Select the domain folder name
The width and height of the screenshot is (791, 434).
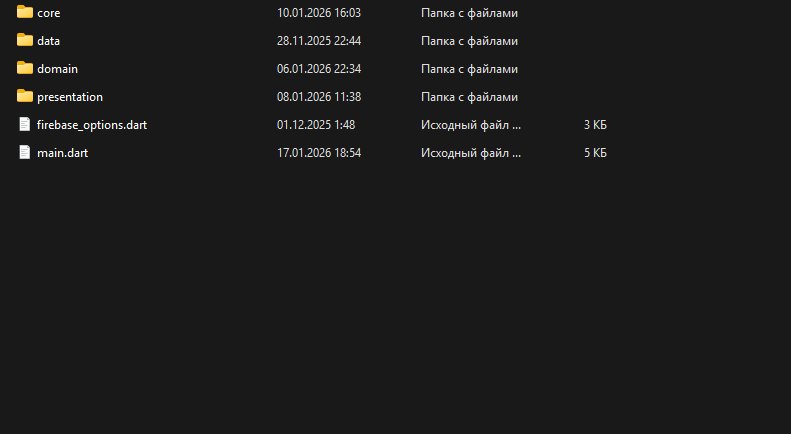tap(58, 69)
